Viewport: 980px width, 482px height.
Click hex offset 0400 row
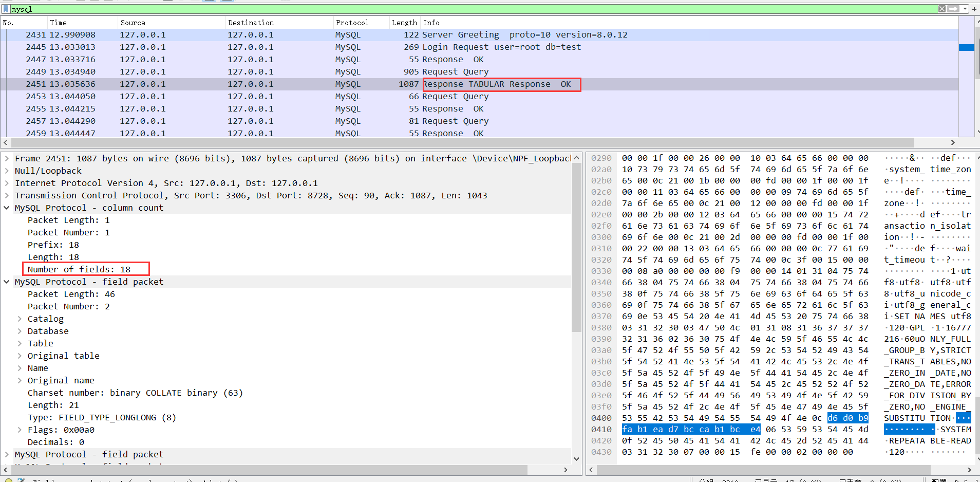(x=601, y=418)
